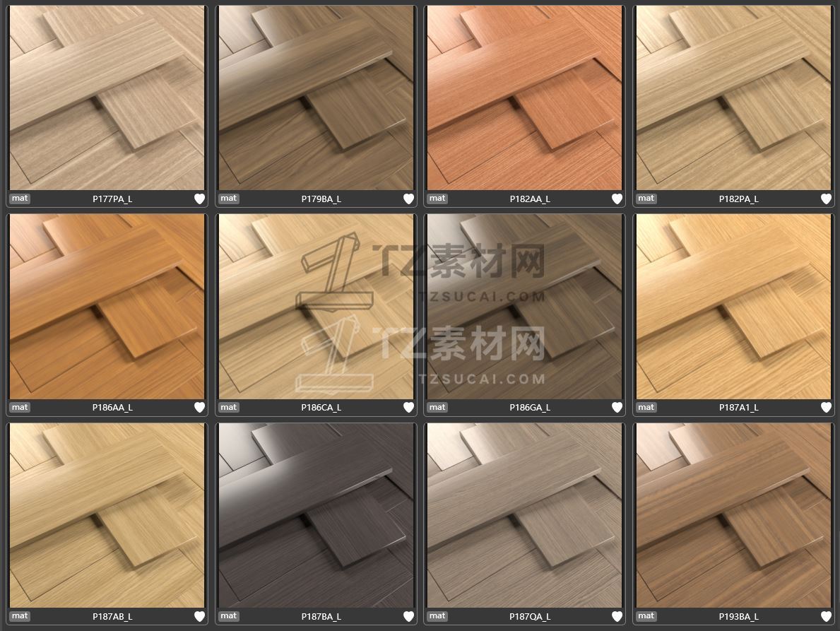840x631 pixels.
Task: Favorite the P187AB_L material heart icon
Action: tap(199, 617)
